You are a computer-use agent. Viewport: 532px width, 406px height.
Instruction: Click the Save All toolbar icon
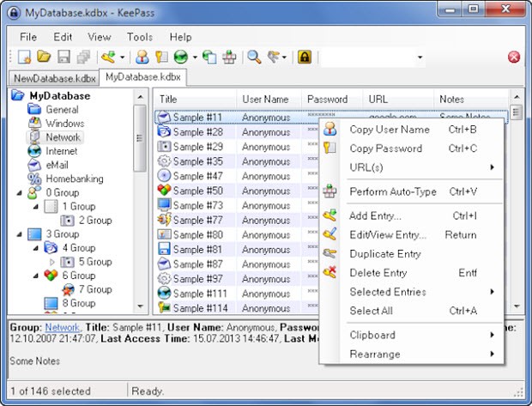[83, 57]
